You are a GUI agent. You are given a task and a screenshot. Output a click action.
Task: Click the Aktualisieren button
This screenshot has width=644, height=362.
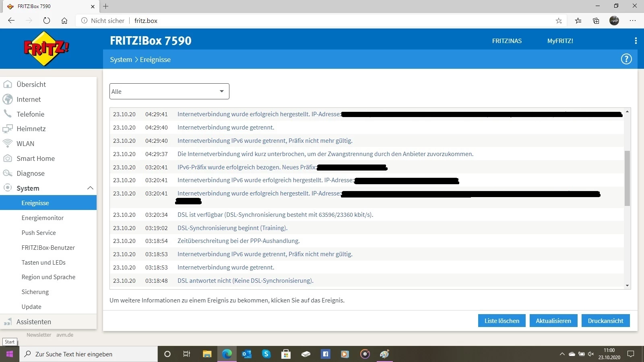tap(553, 321)
